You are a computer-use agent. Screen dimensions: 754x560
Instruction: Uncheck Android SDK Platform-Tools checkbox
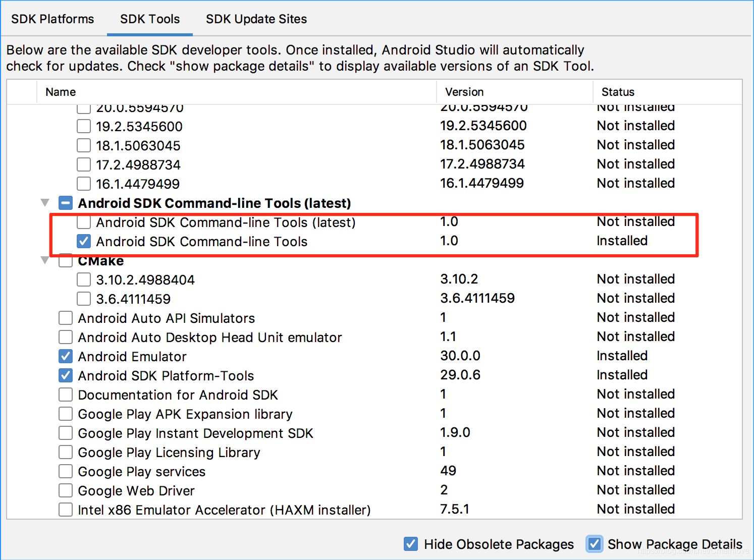point(66,375)
